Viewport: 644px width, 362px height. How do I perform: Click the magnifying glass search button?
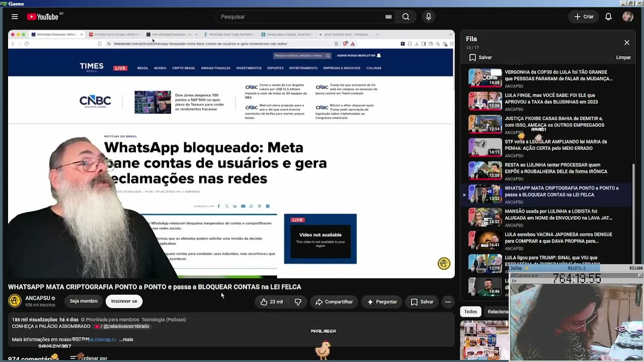coord(406,17)
